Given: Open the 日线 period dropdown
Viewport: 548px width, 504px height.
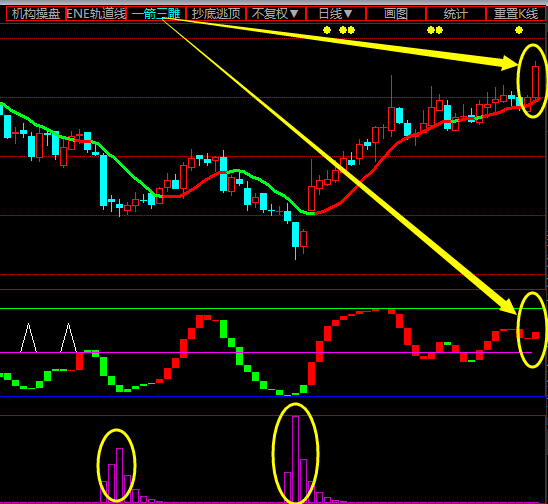Looking at the screenshot, I should [336, 14].
